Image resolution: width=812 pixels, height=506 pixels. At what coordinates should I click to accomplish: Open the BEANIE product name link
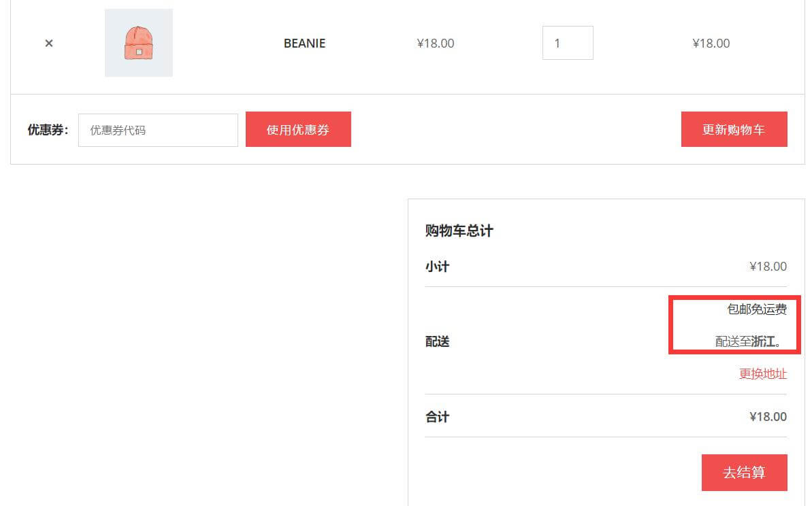point(304,44)
